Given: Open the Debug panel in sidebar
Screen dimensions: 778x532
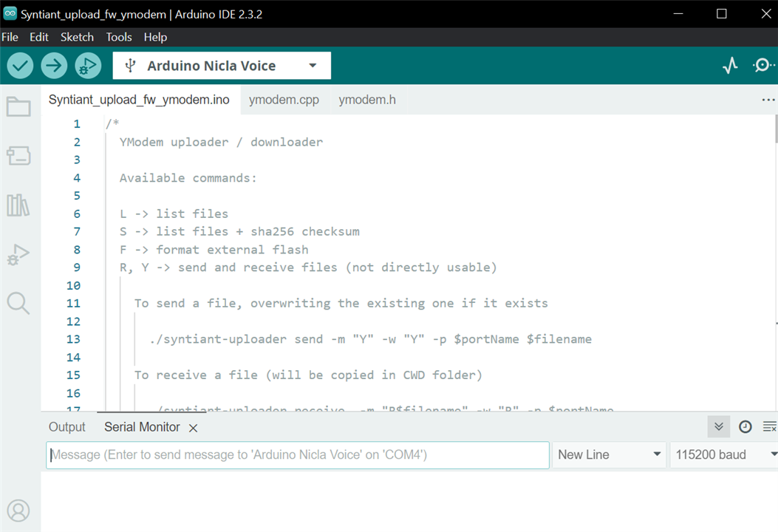Looking at the screenshot, I should coord(19,255).
